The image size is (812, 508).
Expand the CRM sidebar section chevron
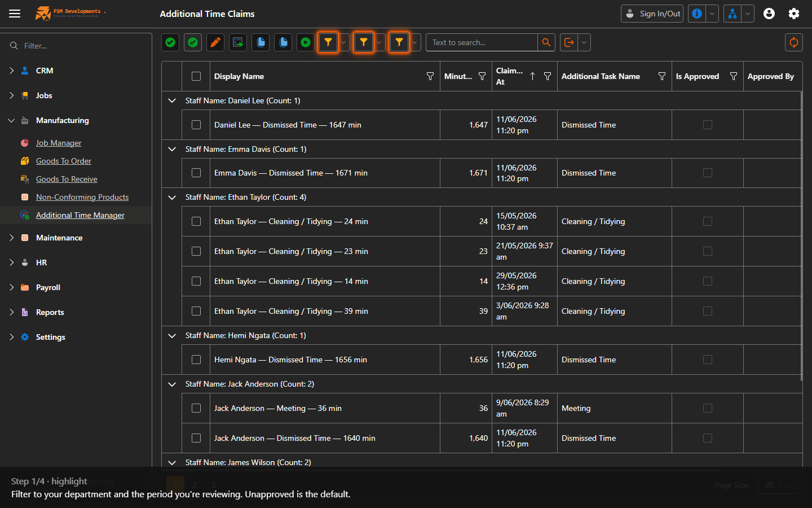pyautogui.click(x=11, y=71)
